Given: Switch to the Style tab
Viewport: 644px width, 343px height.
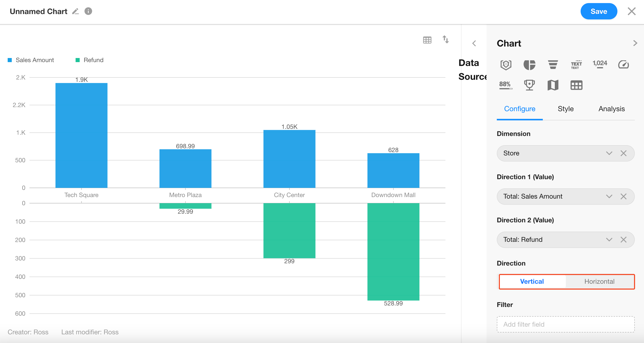Looking at the screenshot, I should tap(566, 109).
